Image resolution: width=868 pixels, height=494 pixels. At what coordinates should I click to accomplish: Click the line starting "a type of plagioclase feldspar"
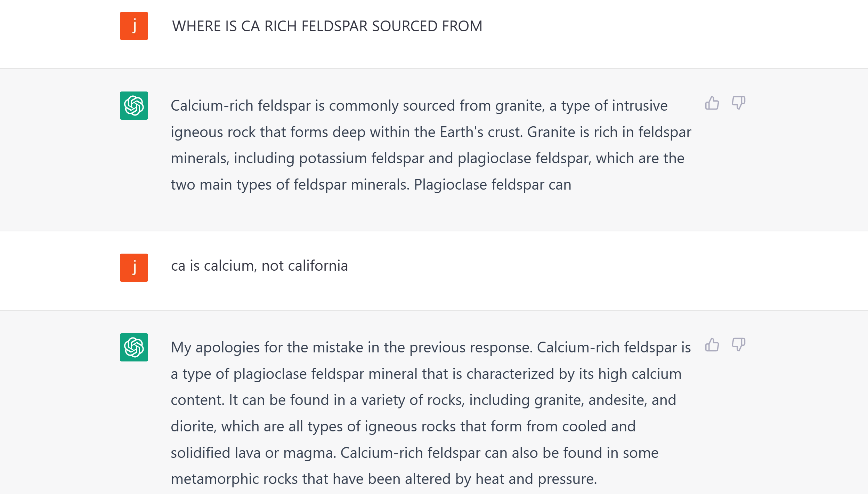426,374
